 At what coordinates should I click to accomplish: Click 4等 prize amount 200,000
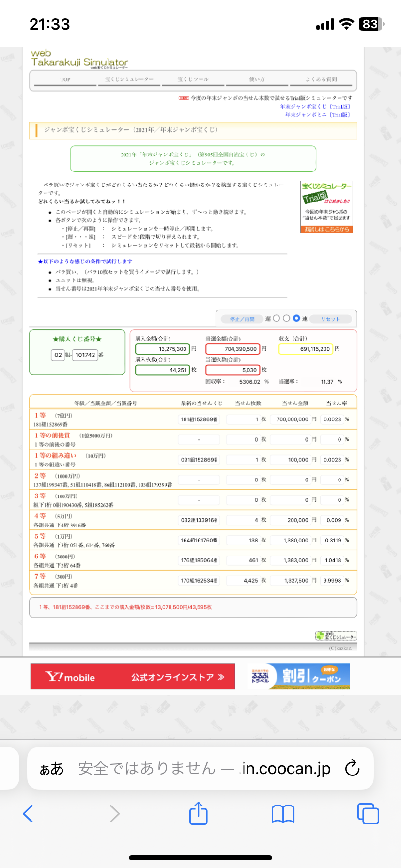[290, 520]
